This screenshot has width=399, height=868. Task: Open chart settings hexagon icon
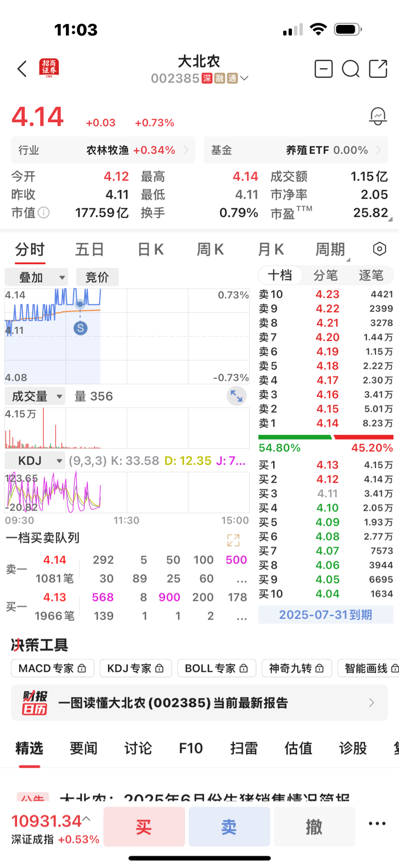coord(380,249)
